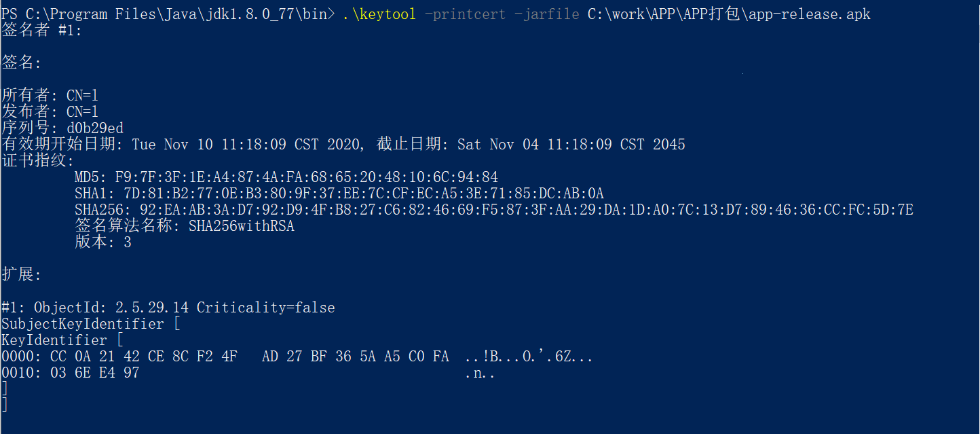Click the 签名者 #1 line
The image size is (980, 434).
pyautogui.click(x=41, y=30)
